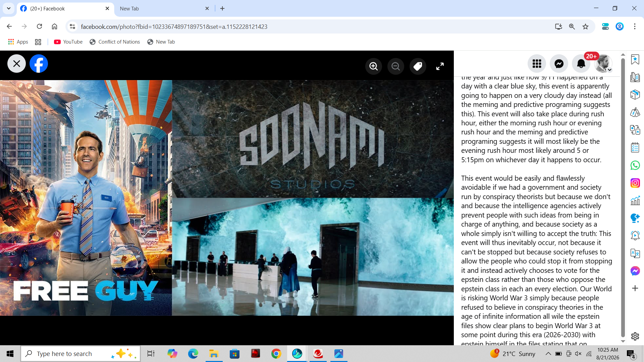
Task: Open tab groups grid in bookmarks bar
Action: (x=38, y=42)
